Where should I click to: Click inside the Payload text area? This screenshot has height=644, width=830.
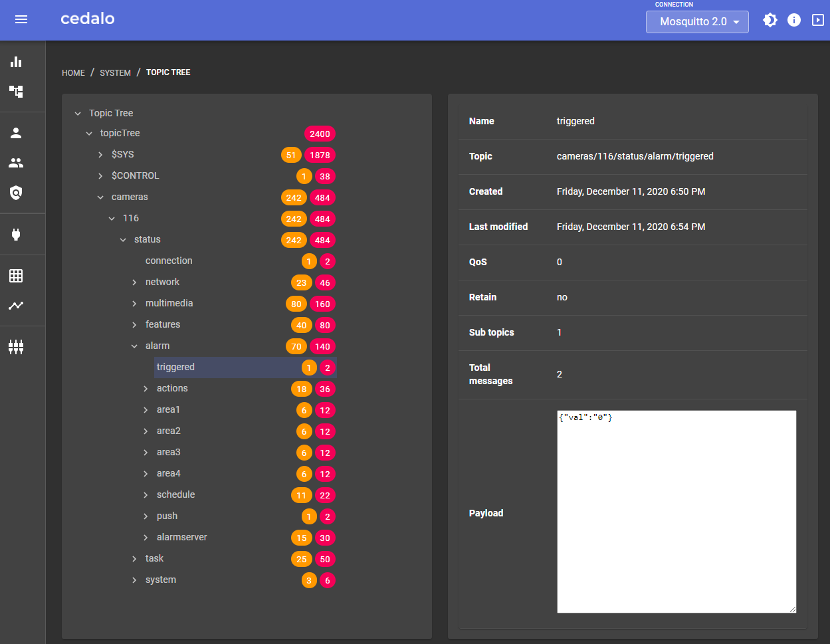click(x=676, y=512)
